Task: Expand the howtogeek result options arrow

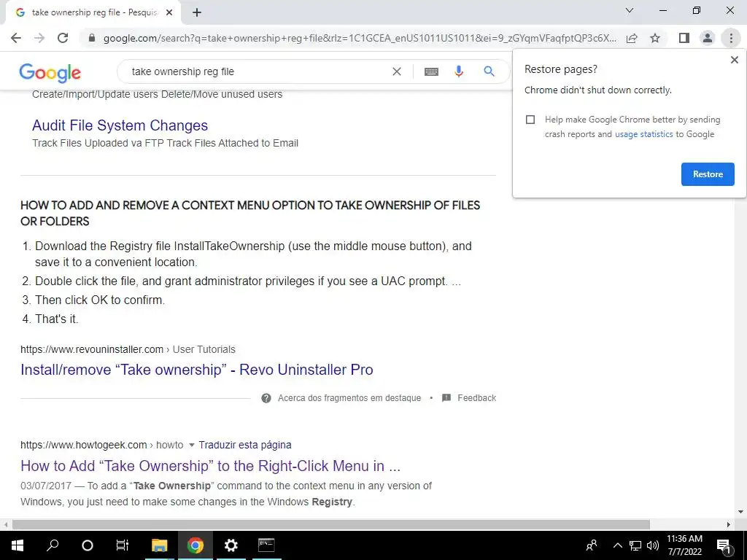Action: pyautogui.click(x=192, y=446)
